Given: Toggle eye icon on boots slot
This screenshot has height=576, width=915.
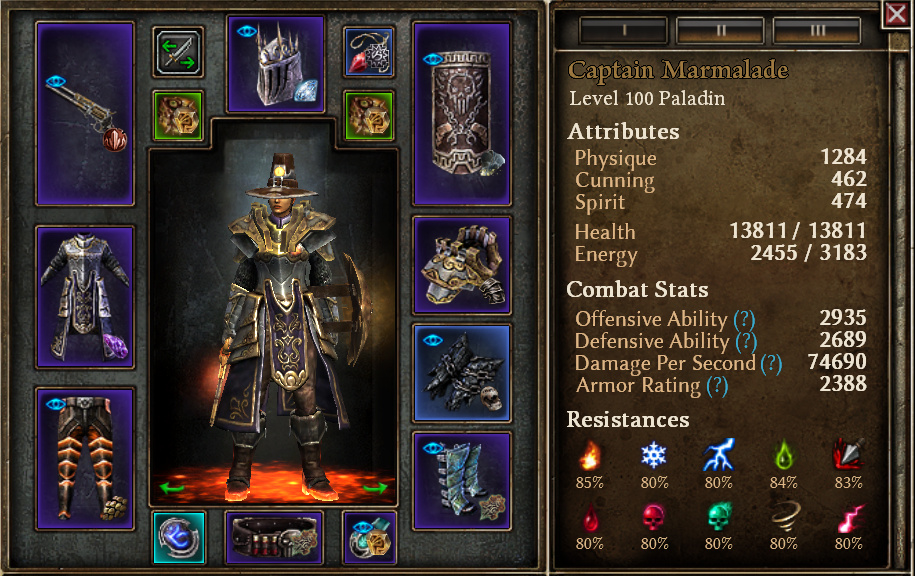Looking at the screenshot, I should 432,448.
